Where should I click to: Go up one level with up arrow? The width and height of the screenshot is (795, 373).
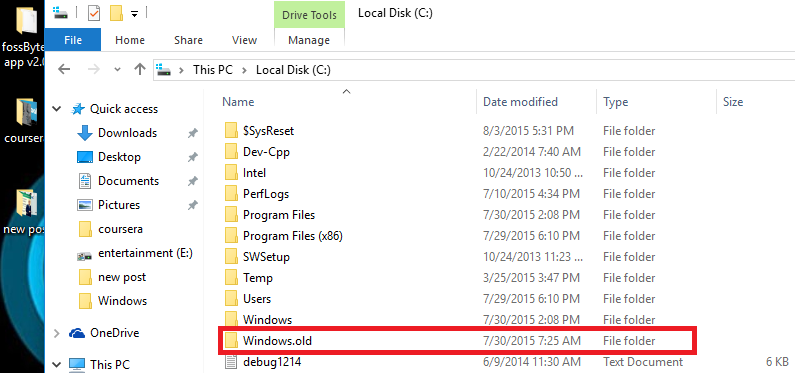140,69
